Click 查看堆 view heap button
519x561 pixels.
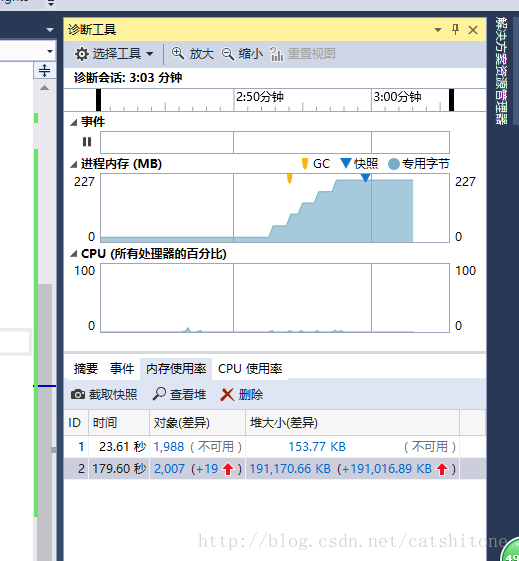pyautogui.click(x=179, y=395)
